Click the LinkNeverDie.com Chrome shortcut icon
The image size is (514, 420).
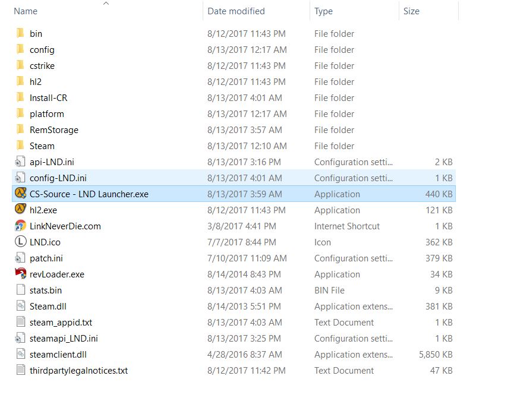coord(20,226)
